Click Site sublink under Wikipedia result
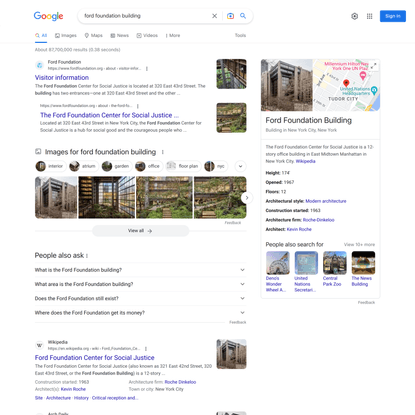 tap(39, 398)
